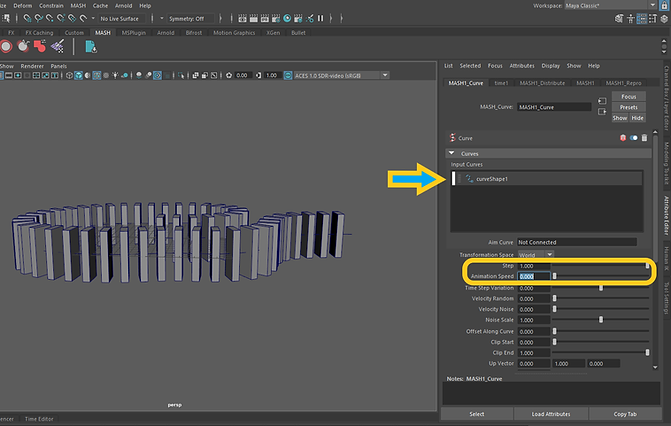The width and height of the screenshot is (671, 426).
Task: Click the Make Live magnet icon
Action: [83, 18]
